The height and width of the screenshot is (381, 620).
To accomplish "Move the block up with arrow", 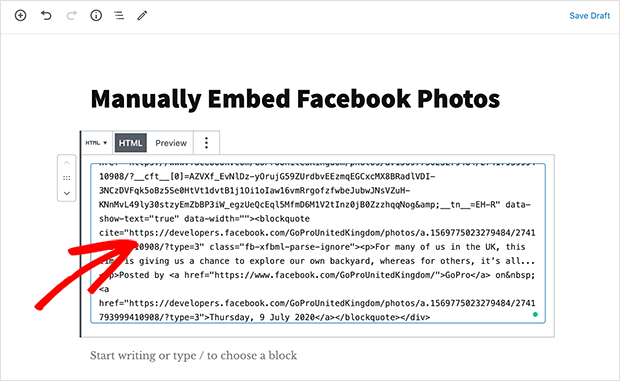I will click(x=66, y=163).
